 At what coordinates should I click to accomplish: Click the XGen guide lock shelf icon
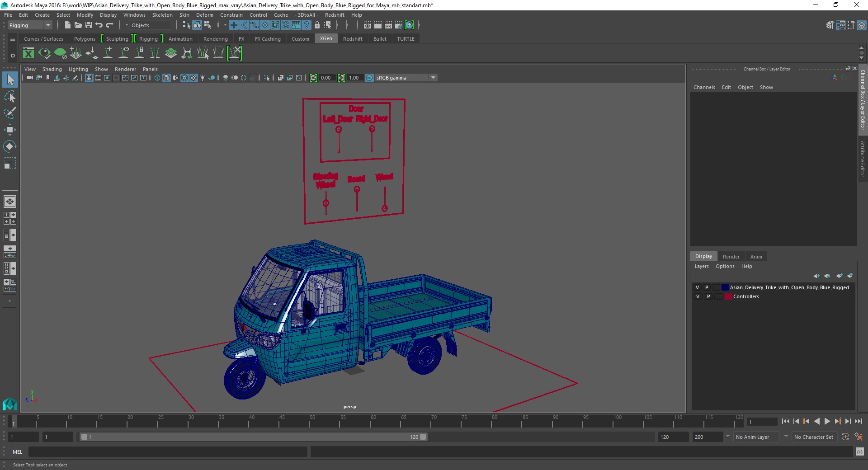point(139,53)
